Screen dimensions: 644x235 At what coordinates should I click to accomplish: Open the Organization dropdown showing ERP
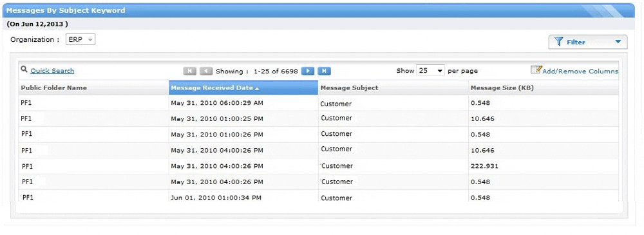pos(80,39)
